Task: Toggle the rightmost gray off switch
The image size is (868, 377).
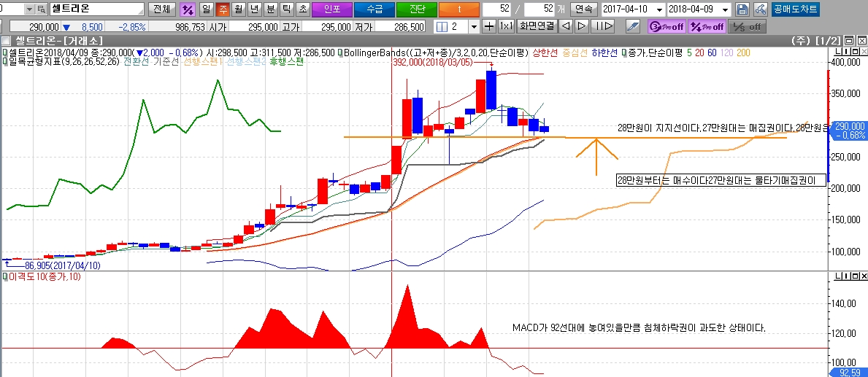Action: pos(748,26)
